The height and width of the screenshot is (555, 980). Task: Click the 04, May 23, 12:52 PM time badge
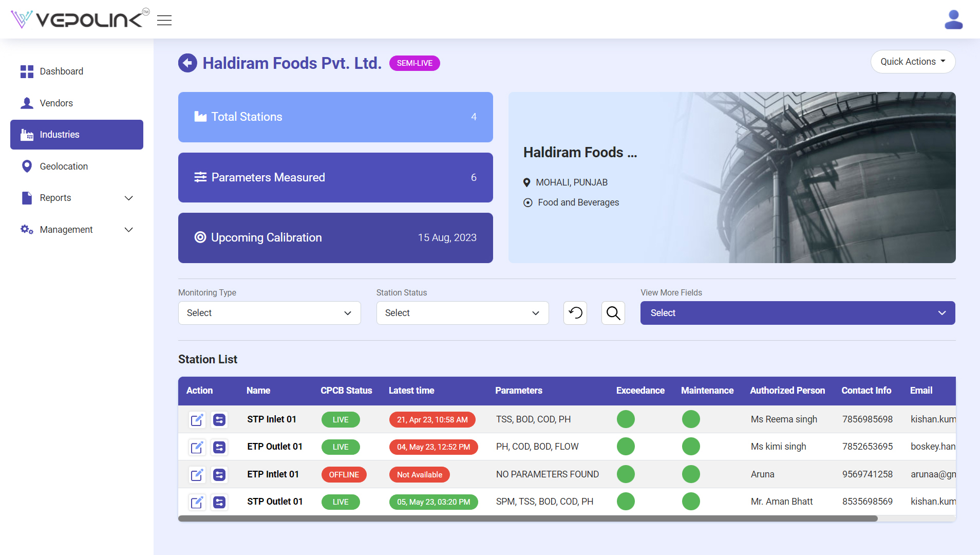tap(434, 447)
